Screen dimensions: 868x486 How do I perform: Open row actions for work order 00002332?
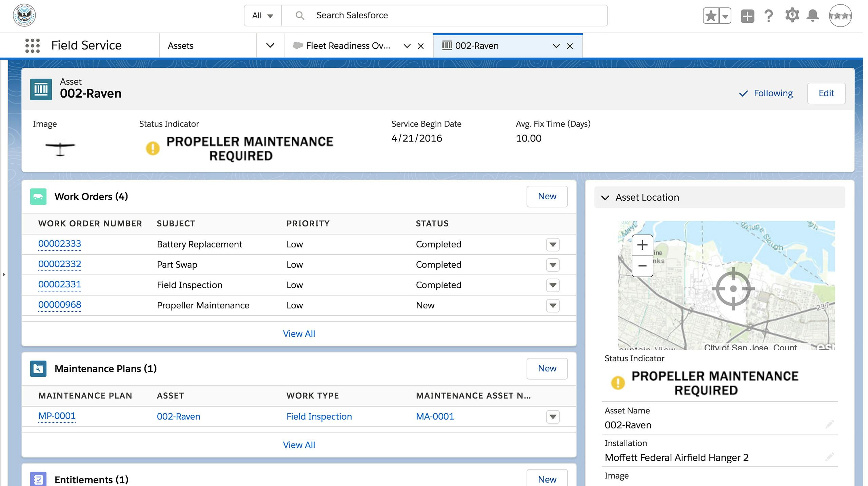click(553, 265)
